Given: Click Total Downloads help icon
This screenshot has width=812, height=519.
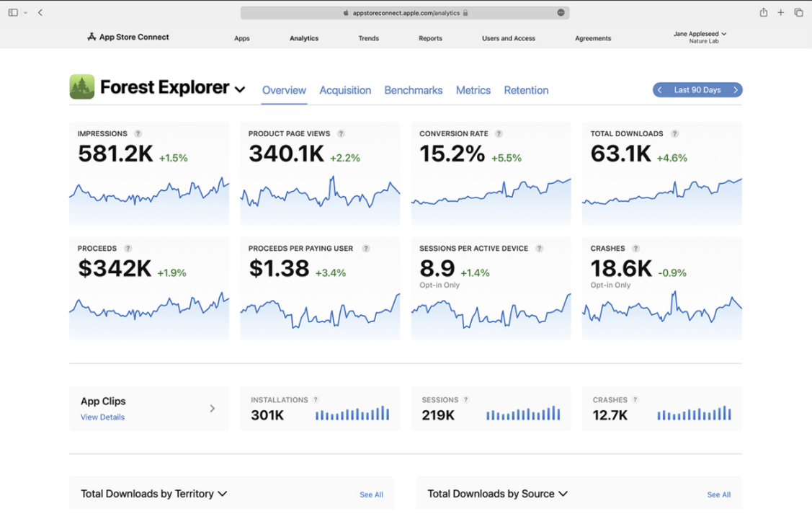Looking at the screenshot, I should tap(674, 133).
